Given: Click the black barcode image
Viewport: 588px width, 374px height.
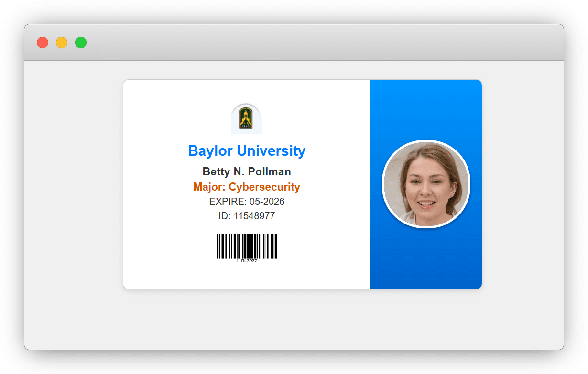Looking at the screenshot, I should coord(247,246).
